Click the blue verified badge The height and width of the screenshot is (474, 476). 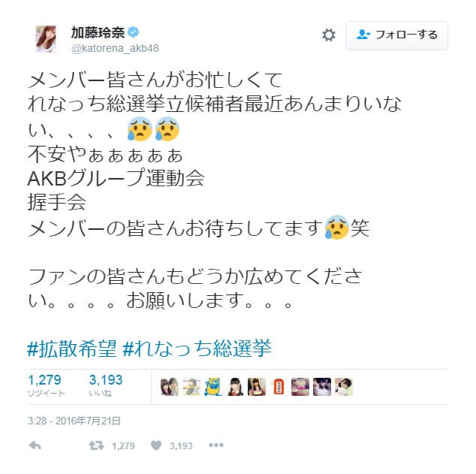[x=133, y=32]
